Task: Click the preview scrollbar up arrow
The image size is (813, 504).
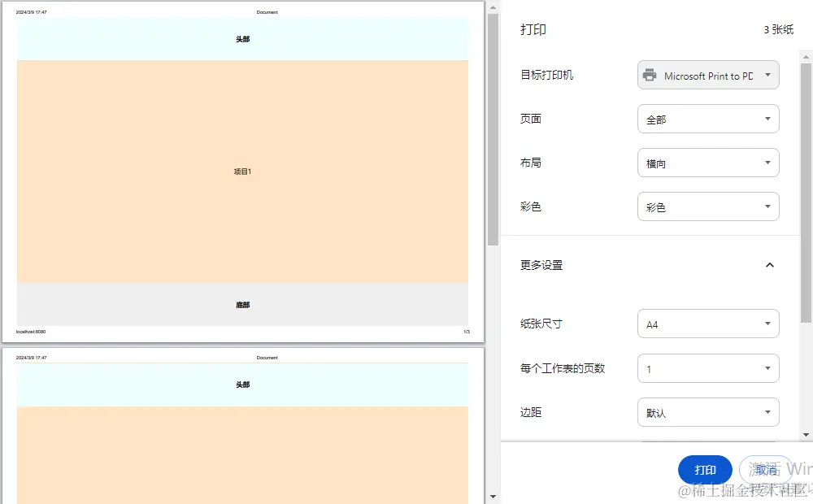Action: (493, 7)
